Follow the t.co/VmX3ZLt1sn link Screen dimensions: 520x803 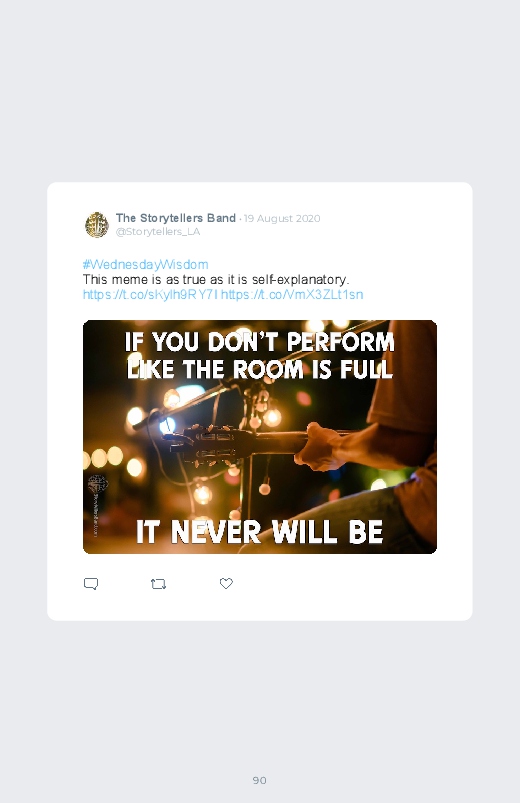292,294
